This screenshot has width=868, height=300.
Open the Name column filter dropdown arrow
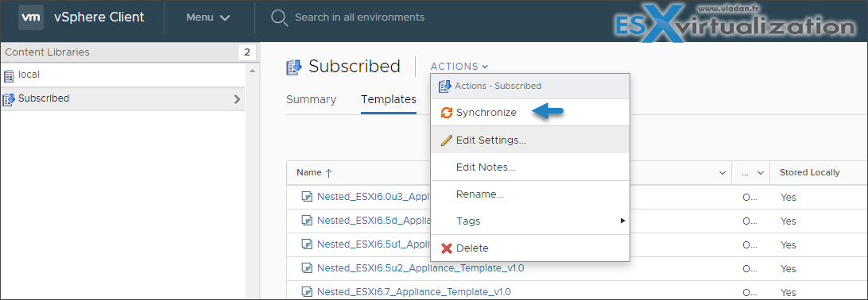click(x=723, y=173)
